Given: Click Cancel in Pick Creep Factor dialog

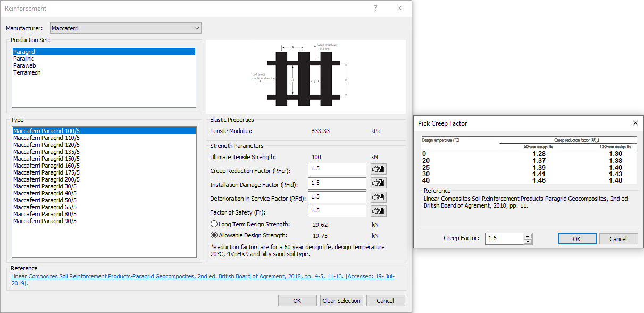Looking at the screenshot, I should pyautogui.click(x=618, y=239).
